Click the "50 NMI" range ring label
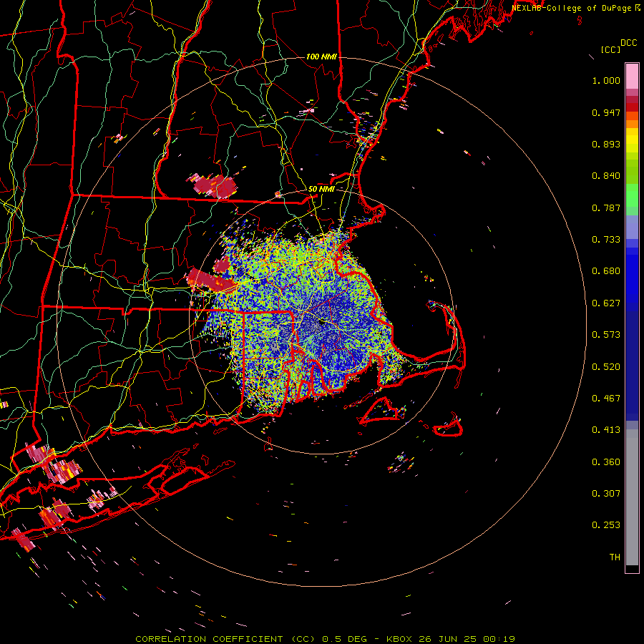This screenshot has height=644, width=644. (321, 189)
